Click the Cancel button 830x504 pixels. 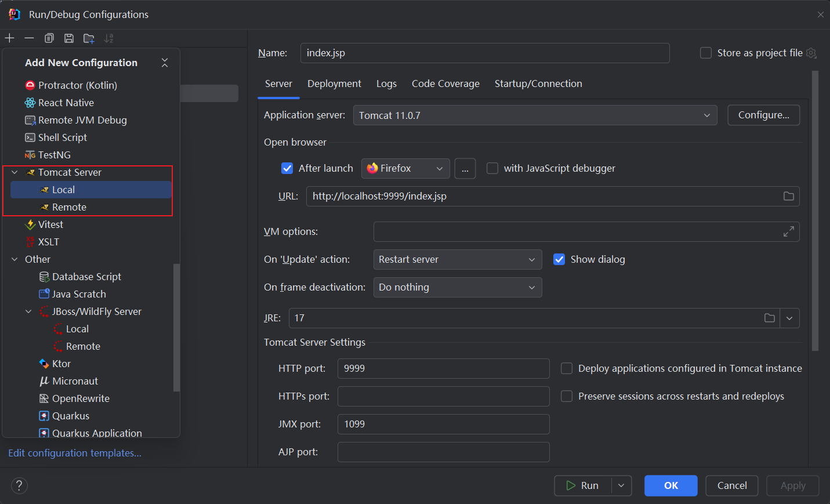[x=732, y=485]
